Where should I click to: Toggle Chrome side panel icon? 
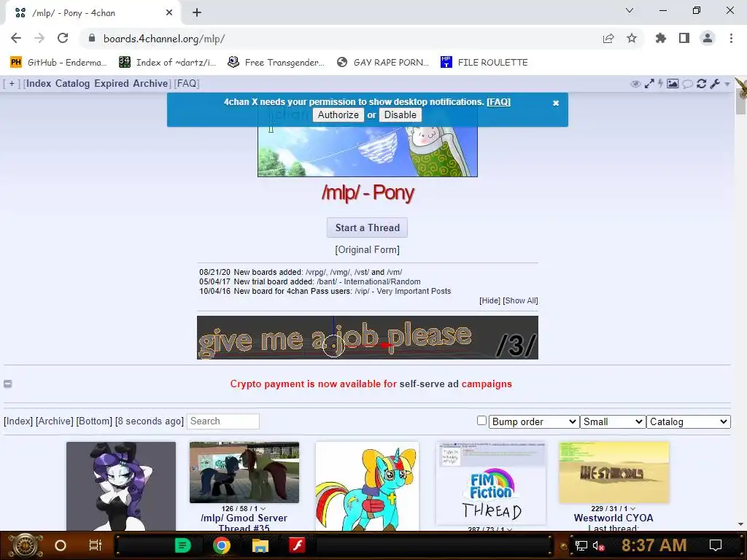tap(684, 38)
